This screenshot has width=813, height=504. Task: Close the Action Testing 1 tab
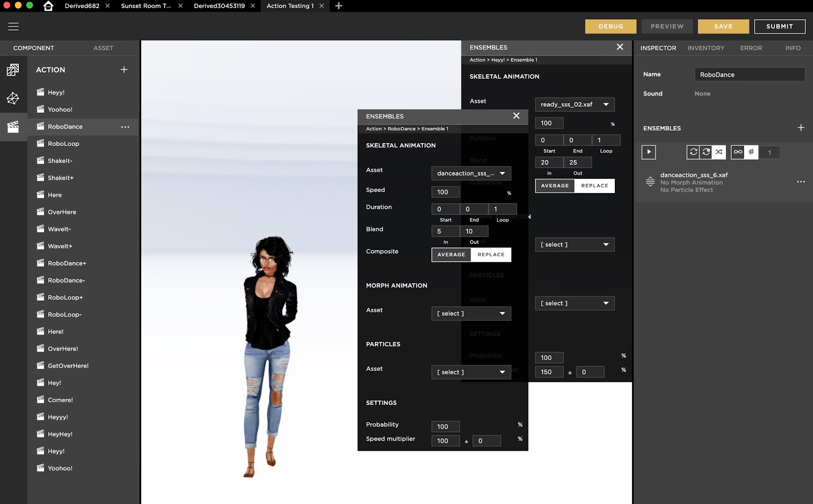pyautogui.click(x=322, y=6)
